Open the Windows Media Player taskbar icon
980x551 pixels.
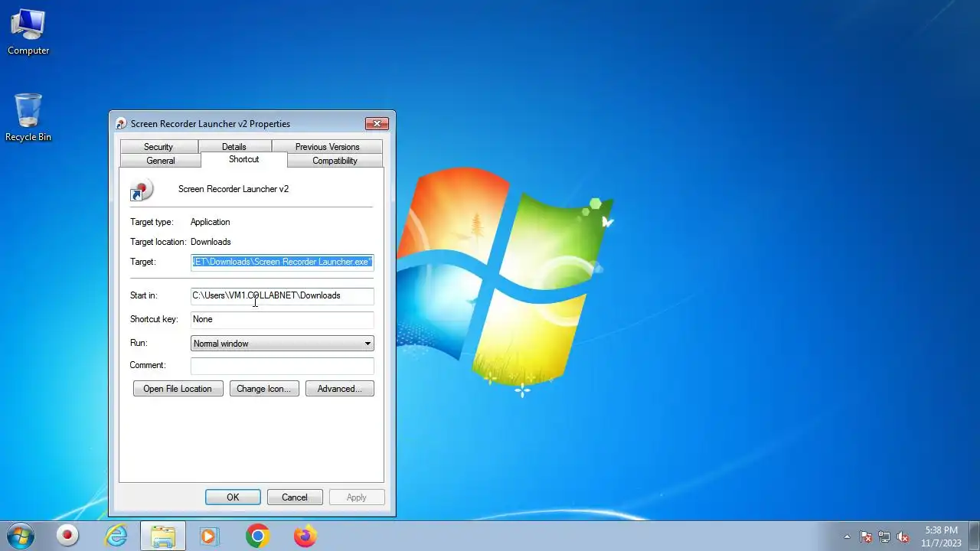[x=209, y=536]
